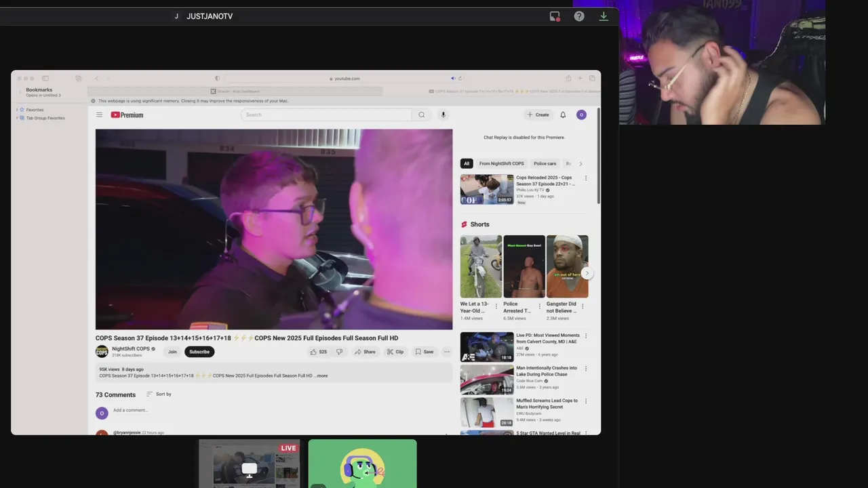Subscribe to NightShift COPS
The width and height of the screenshot is (868, 488).
199,352
